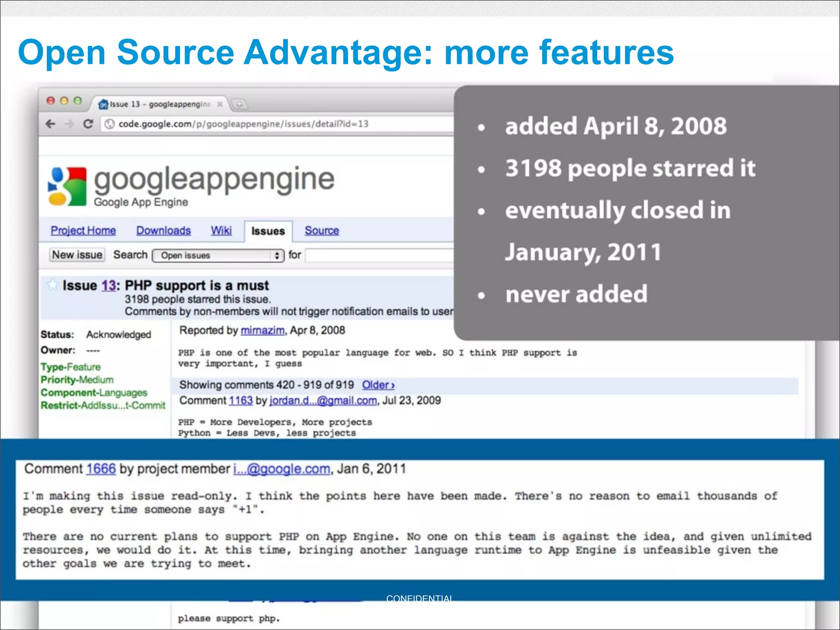This screenshot has width=840, height=630.
Task: Click 'Python = Less Devs, less projects' line
Action: coord(267,433)
